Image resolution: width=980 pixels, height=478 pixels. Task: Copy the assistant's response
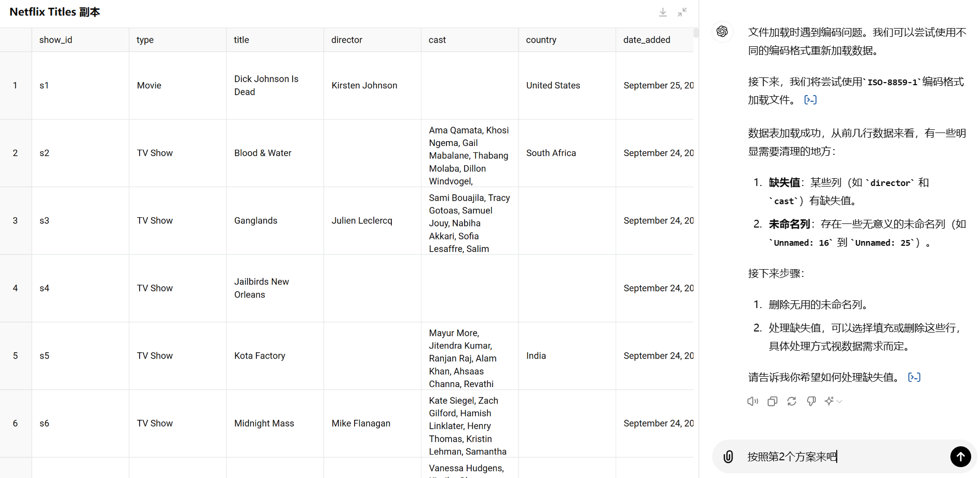772,401
